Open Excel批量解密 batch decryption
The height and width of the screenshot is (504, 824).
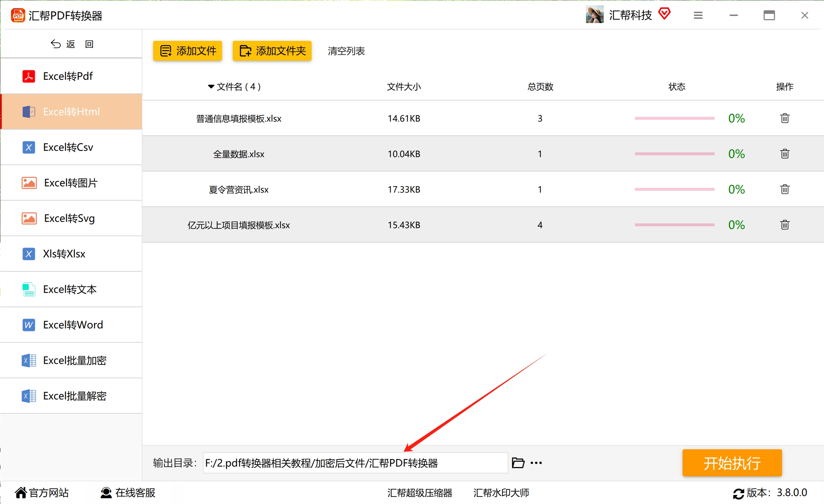71,396
